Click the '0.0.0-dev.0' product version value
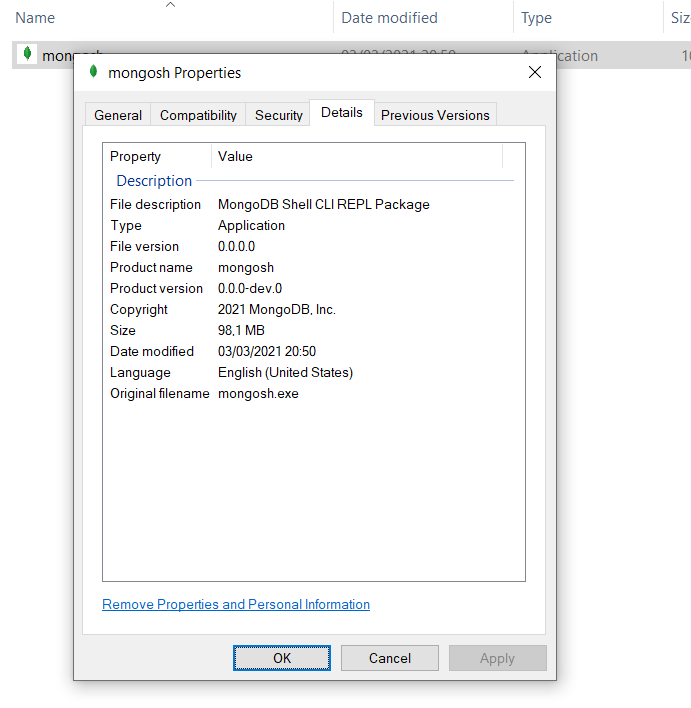This screenshot has height=708, width=691. pyautogui.click(x=250, y=289)
